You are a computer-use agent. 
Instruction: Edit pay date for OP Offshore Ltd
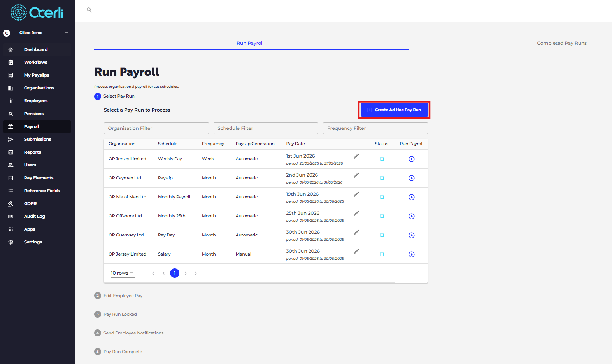tap(356, 213)
